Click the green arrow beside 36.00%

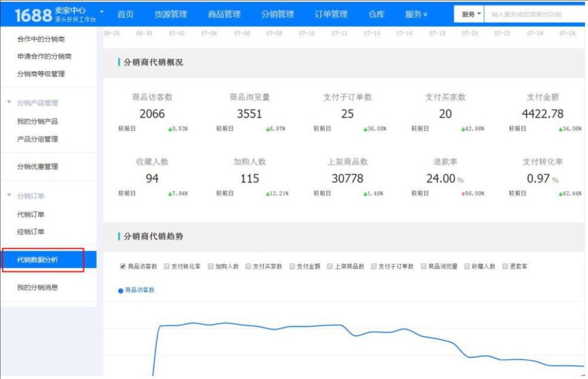pyautogui.click(x=365, y=129)
